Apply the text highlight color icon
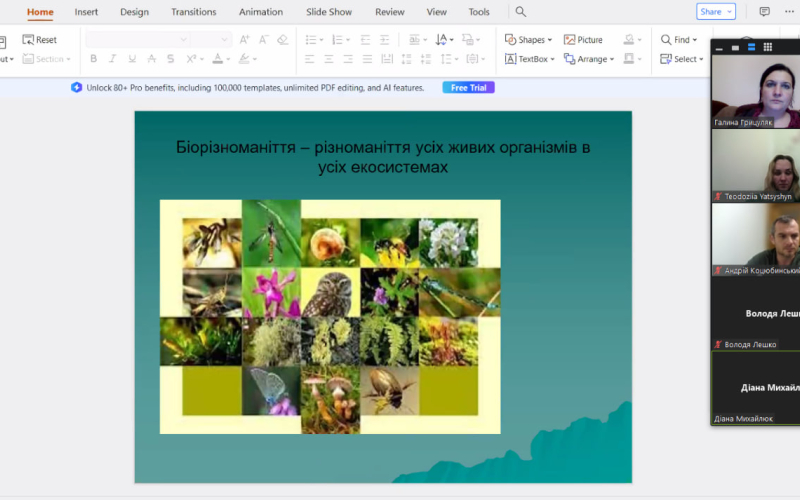Image resolution: width=800 pixels, height=500 pixels. pyautogui.click(x=244, y=59)
